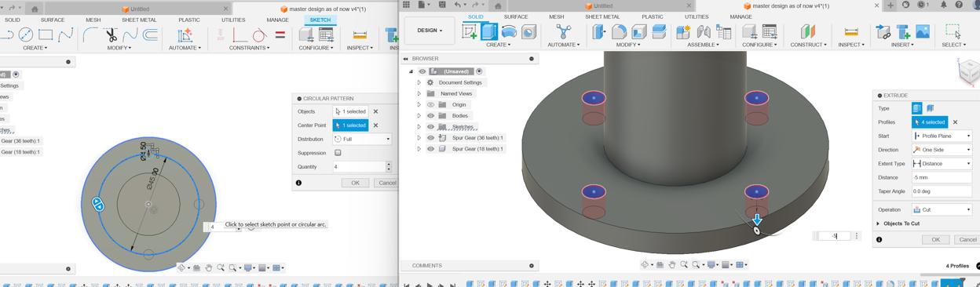The width and height of the screenshot is (980, 287).
Task: Clear Profiles selection in Extrude dialog
Action: coord(955,122)
